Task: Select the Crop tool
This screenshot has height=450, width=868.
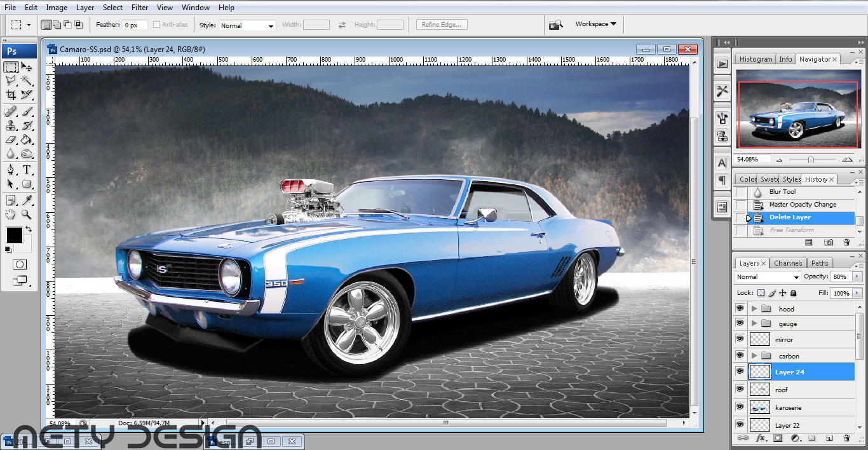Action: 11,95
